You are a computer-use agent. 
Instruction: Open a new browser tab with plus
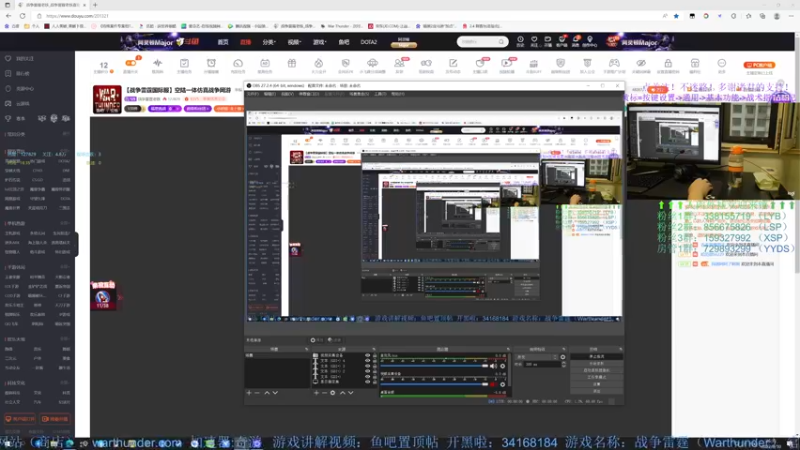pyautogui.click(x=95, y=5)
